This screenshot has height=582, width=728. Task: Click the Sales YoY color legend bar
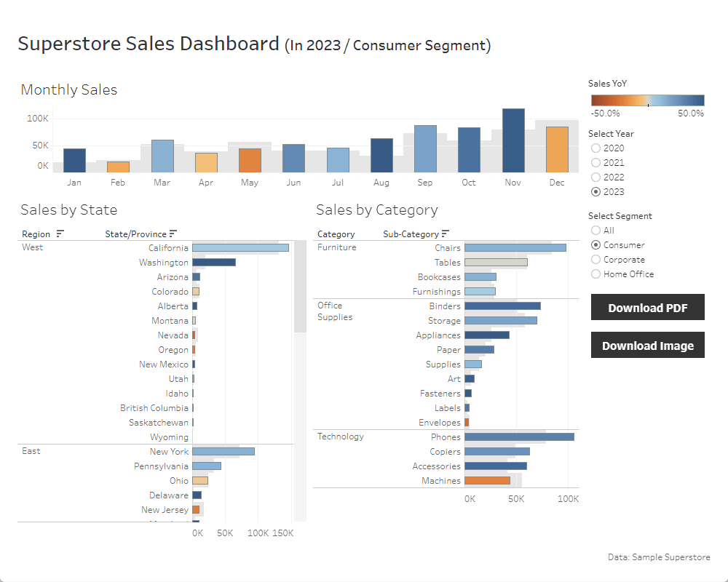[x=647, y=100]
